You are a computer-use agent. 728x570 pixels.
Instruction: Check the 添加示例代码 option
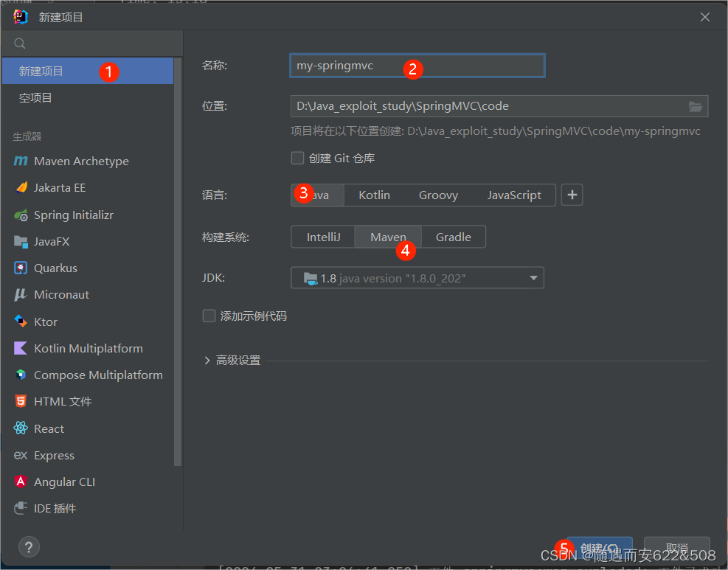[209, 316]
